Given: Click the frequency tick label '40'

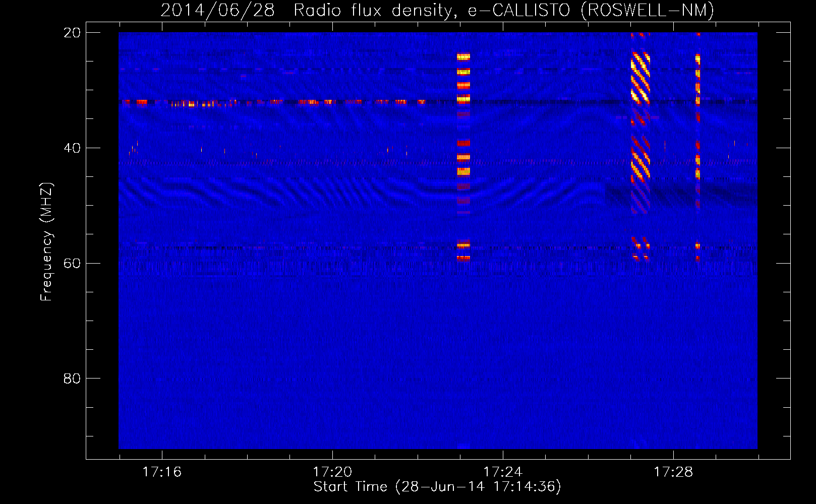Looking at the screenshot, I should click(72, 148).
